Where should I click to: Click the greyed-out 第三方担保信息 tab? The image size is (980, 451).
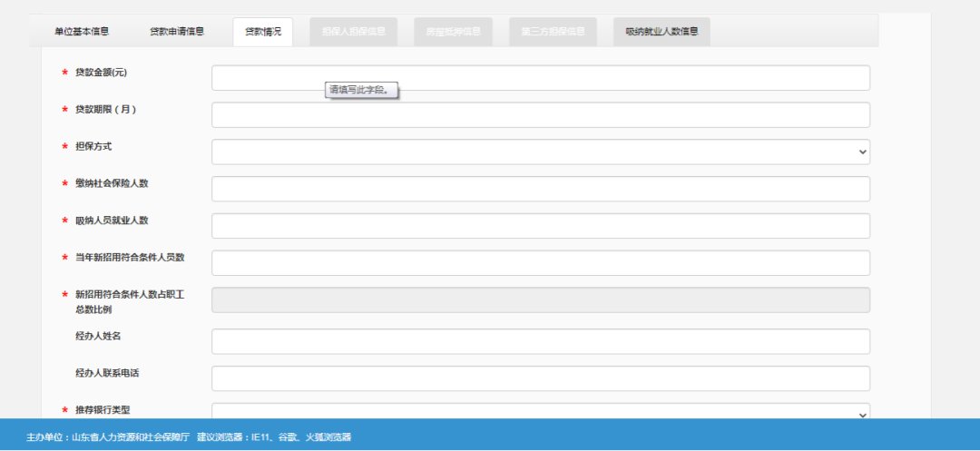tap(553, 32)
